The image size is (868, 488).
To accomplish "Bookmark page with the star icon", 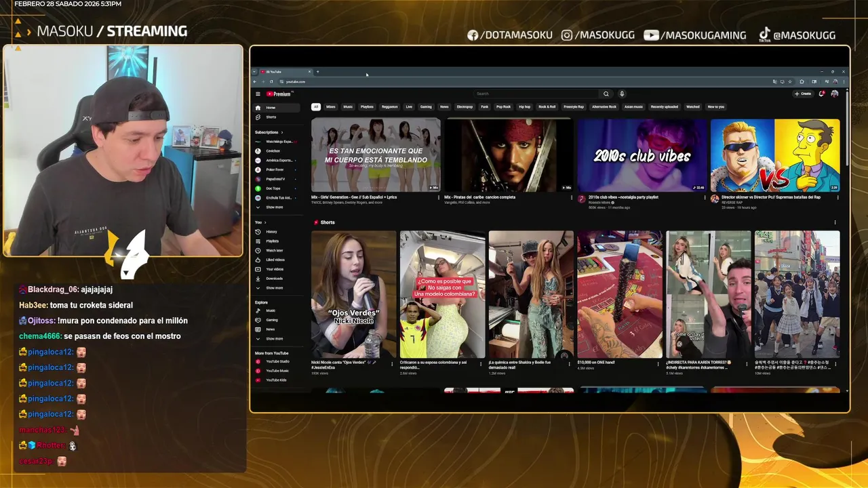I will point(790,81).
